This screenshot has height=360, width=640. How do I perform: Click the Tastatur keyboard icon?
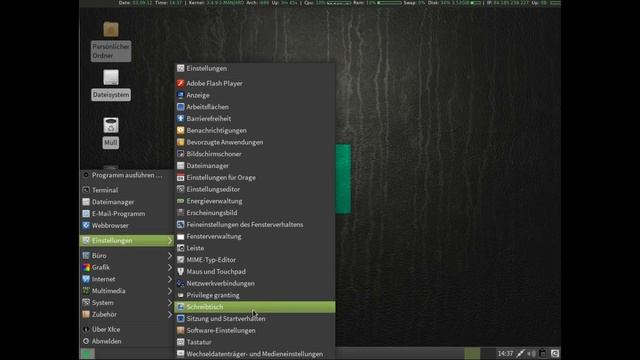(180, 342)
